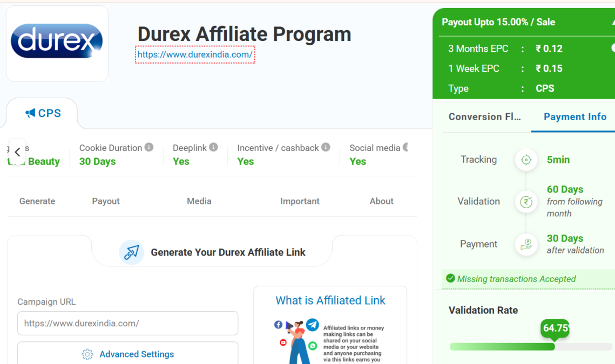Click the Tracking target icon
The width and height of the screenshot is (615, 364).
tap(526, 160)
